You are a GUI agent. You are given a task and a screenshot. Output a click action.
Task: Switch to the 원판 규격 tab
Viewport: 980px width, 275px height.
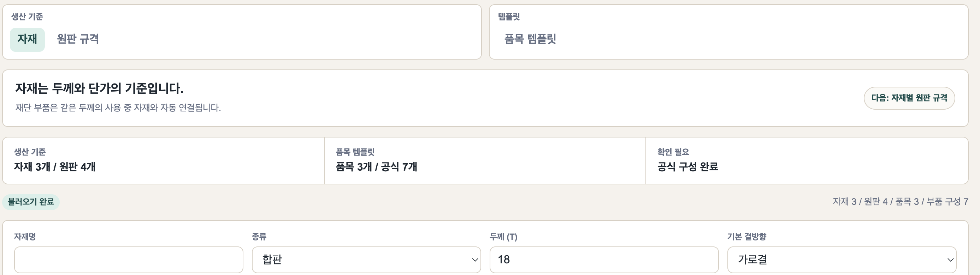point(78,39)
